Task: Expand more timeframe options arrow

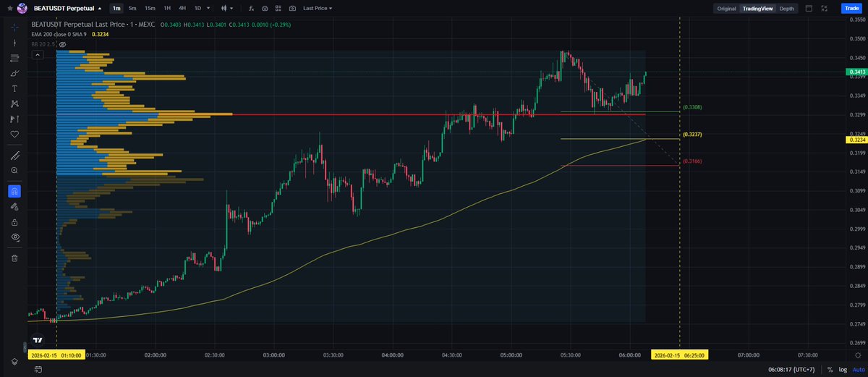Action: tap(209, 8)
